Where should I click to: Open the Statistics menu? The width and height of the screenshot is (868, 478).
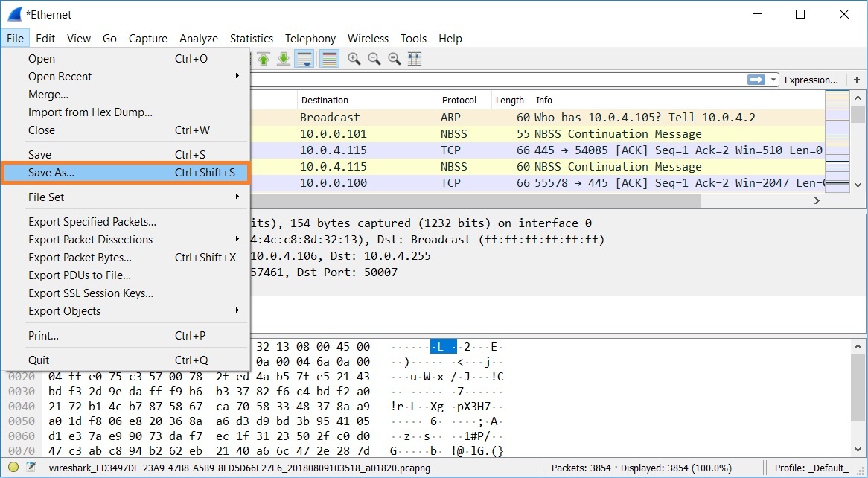(251, 38)
